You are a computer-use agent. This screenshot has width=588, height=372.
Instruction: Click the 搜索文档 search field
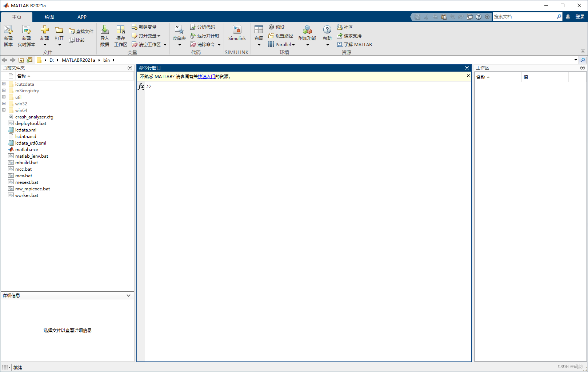pos(524,17)
